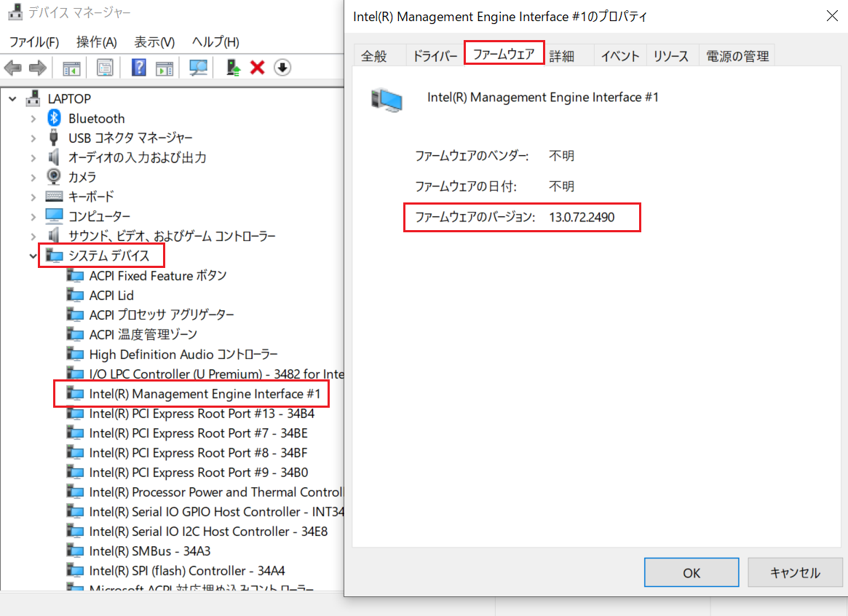Open the ヘルプ(H) menu
The height and width of the screenshot is (616, 848).
215,42
